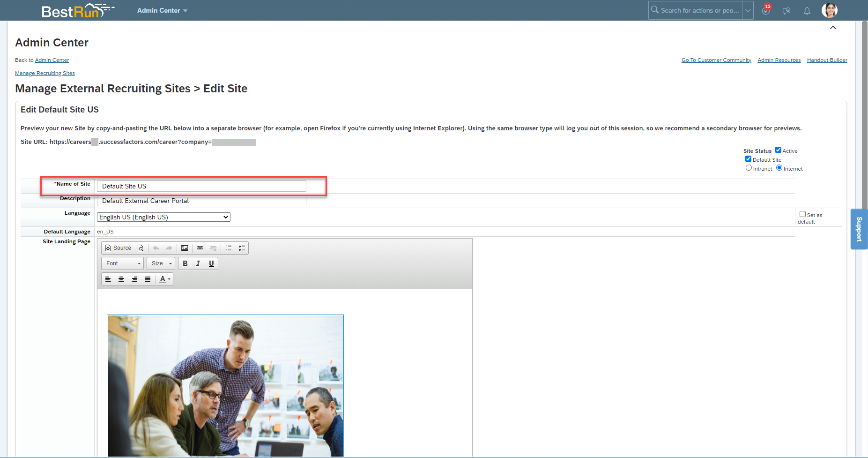Viewport: 868px width, 458px height.
Task: Toggle Italic formatting
Action: [198, 263]
